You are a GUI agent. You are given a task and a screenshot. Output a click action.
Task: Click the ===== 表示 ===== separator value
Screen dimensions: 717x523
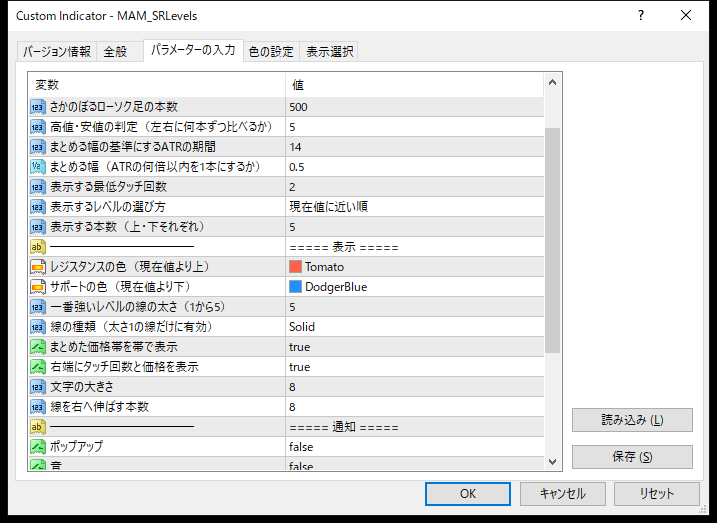344,247
